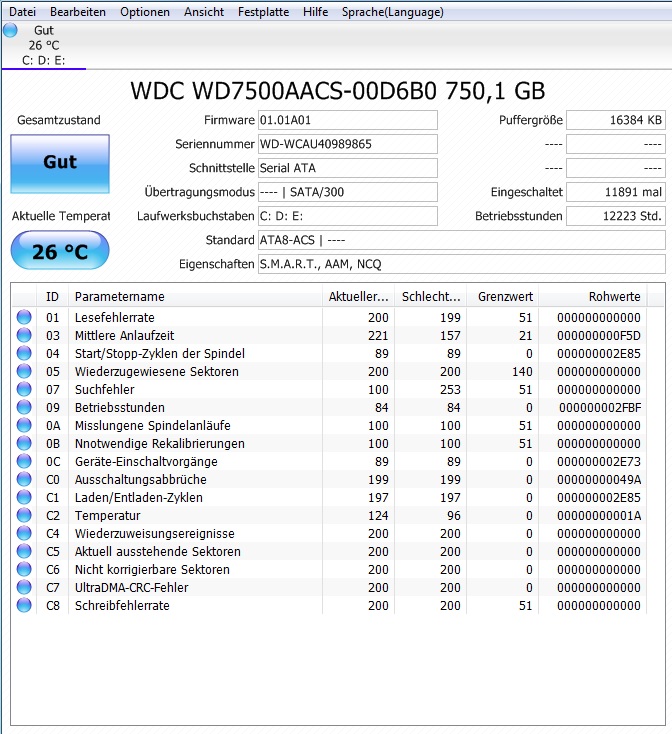This screenshot has width=672, height=734.
Task: Click the ID column header
Action: click(52, 297)
